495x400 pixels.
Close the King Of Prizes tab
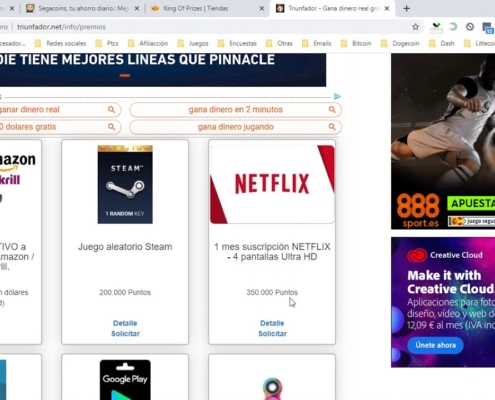(x=262, y=9)
